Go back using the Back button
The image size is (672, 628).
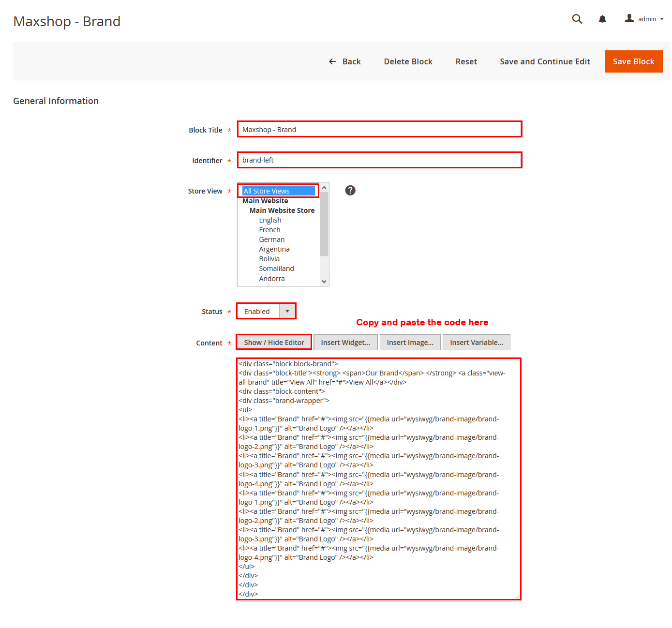click(x=344, y=61)
